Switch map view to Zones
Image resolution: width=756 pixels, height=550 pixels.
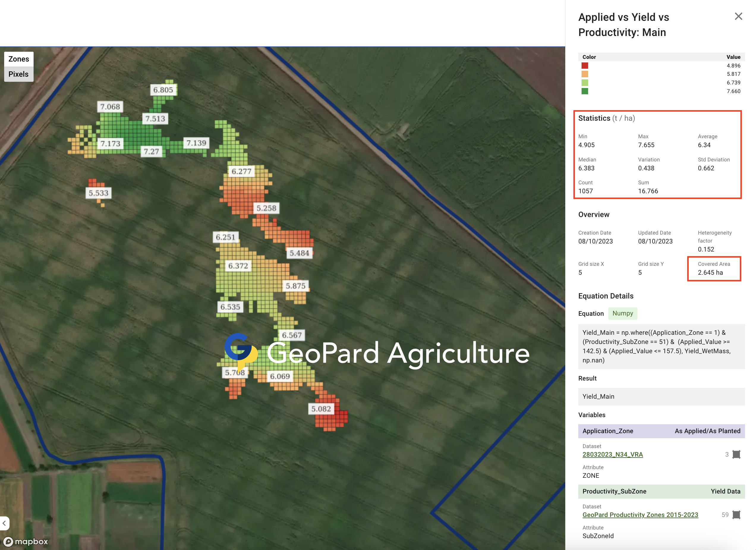pos(19,59)
